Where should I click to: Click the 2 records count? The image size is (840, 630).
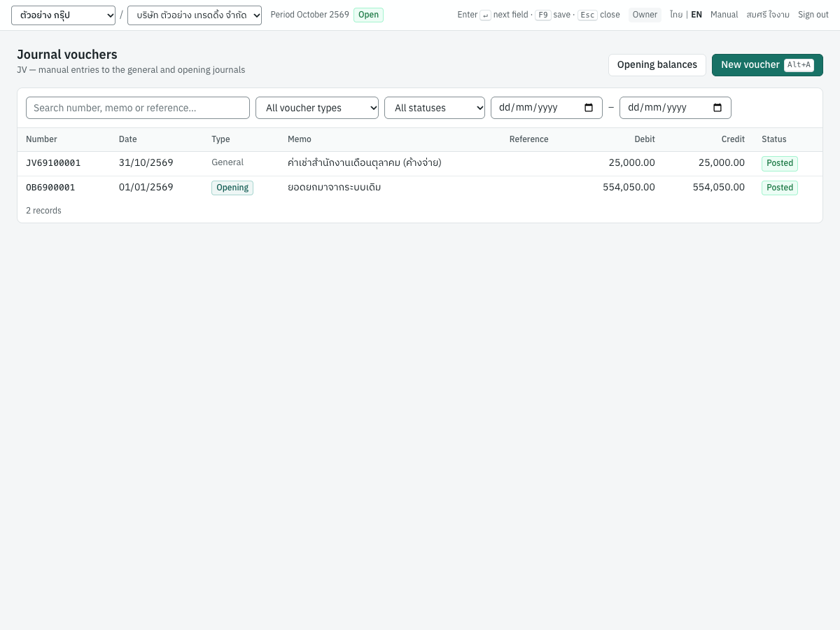43,211
